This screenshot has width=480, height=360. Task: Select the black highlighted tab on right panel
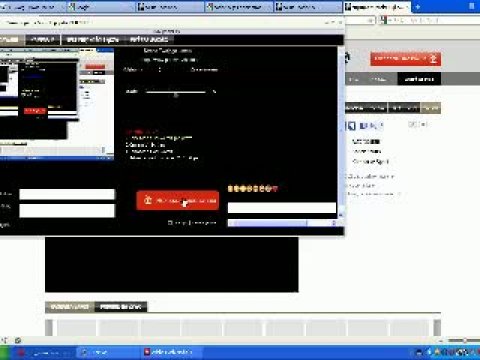pyautogui.click(x=419, y=79)
